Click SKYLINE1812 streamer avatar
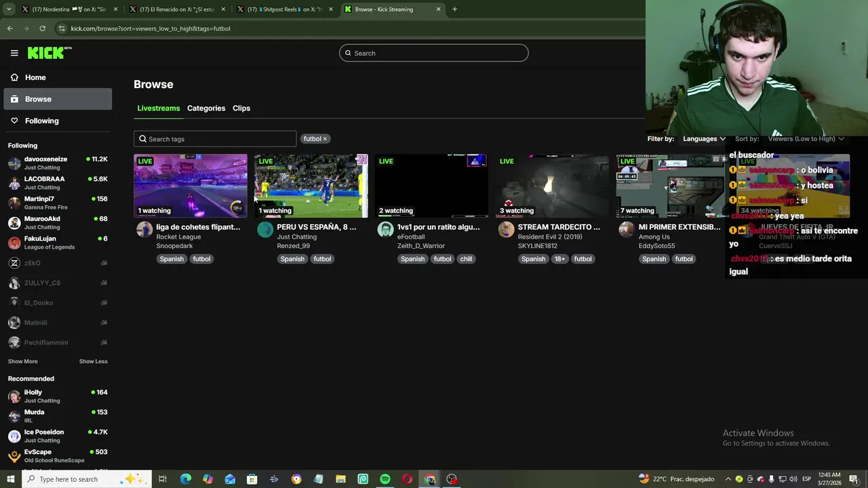This screenshot has height=488, width=868. (506, 230)
